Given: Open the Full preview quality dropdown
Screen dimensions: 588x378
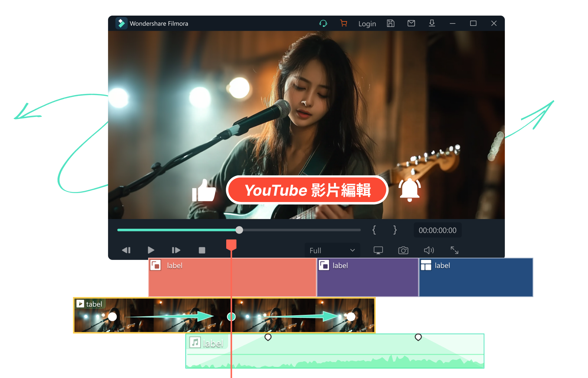Looking at the screenshot, I should tap(332, 251).
